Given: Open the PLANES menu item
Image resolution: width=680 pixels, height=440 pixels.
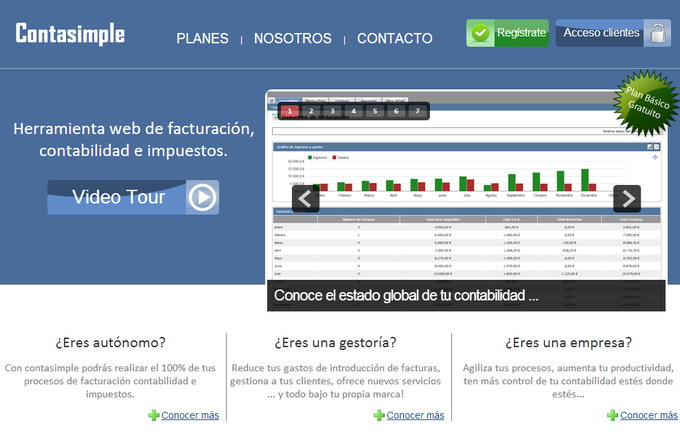Looking at the screenshot, I should pos(202,39).
